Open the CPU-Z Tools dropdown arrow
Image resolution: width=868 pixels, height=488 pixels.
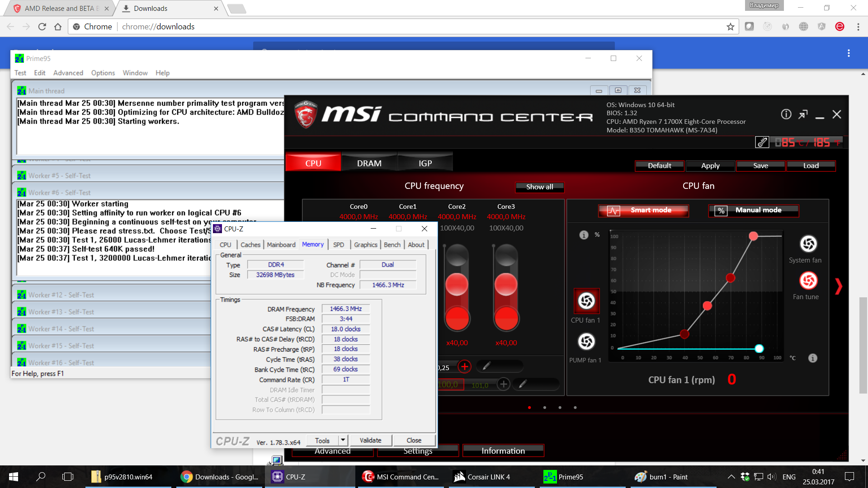[x=343, y=440]
